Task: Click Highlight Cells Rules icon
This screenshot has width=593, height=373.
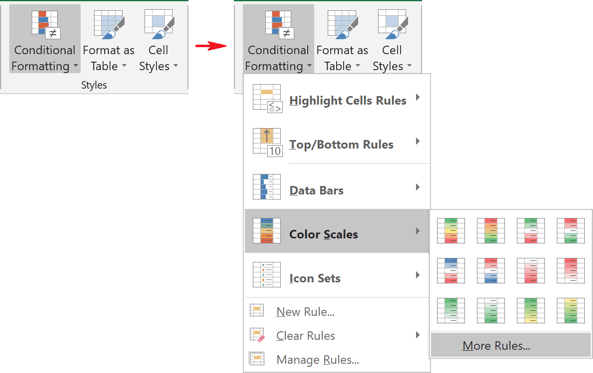Action: point(267,98)
